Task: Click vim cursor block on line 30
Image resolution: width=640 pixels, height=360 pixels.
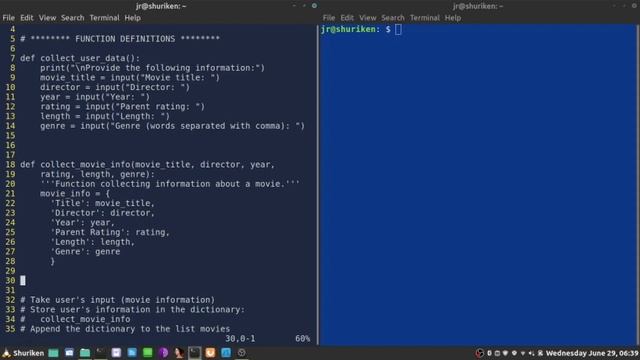Action: coord(23,281)
